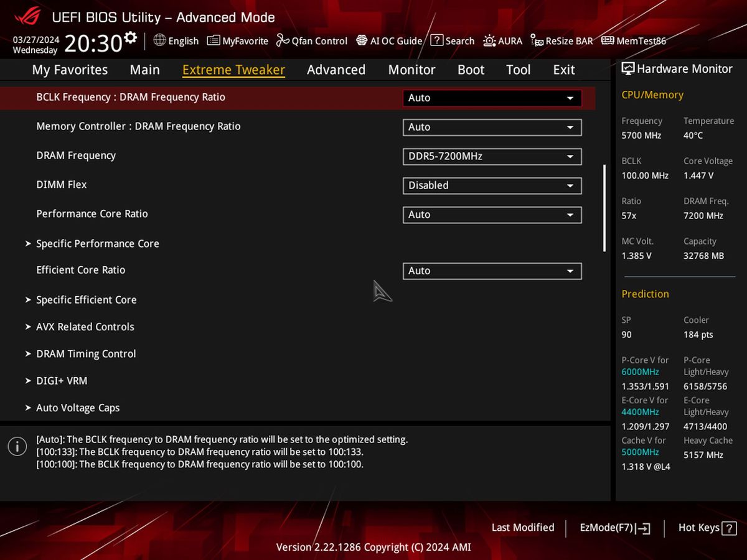Click the 4400MHz E-Core prediction value
The image size is (747, 560).
point(640,412)
